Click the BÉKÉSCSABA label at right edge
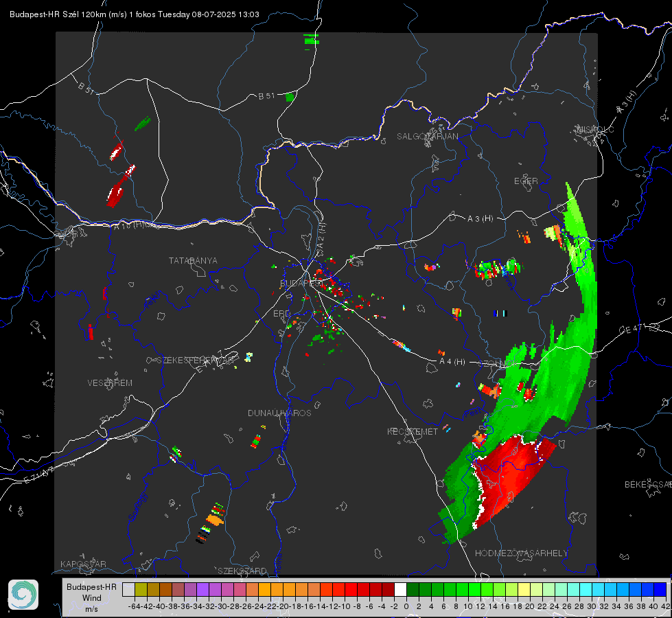The width and height of the screenshot is (672, 618). [x=648, y=484]
